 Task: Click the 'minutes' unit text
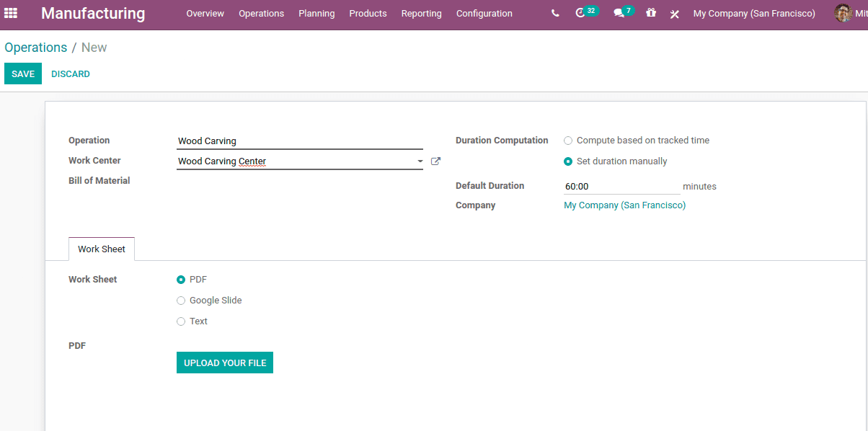point(699,186)
